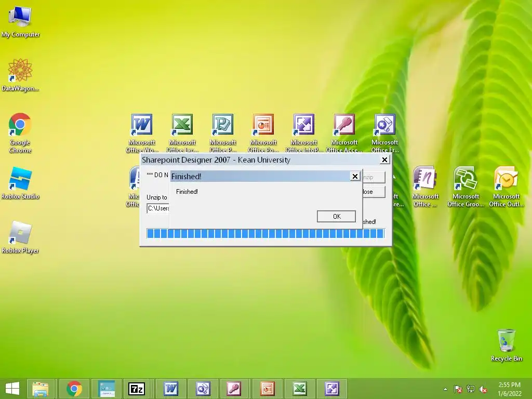The image size is (532, 399).
Task: Open FrontPage icon in the taskbar
Action: (x=203, y=389)
